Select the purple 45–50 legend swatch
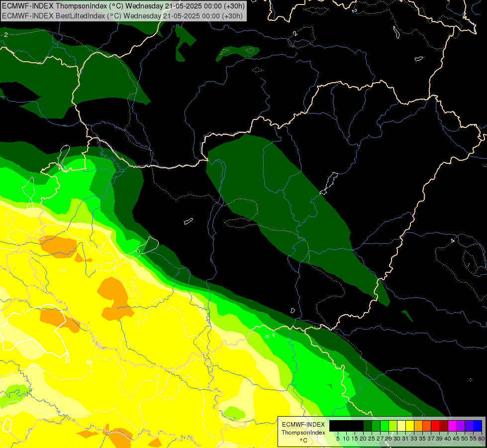Viewport: 487px width, 448px height. (461, 426)
